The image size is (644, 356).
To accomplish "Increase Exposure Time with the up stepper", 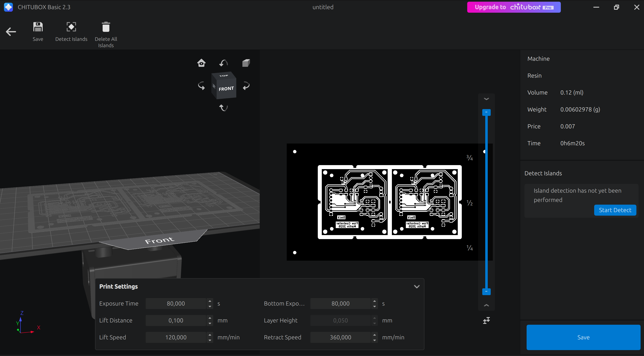I will [x=210, y=301].
